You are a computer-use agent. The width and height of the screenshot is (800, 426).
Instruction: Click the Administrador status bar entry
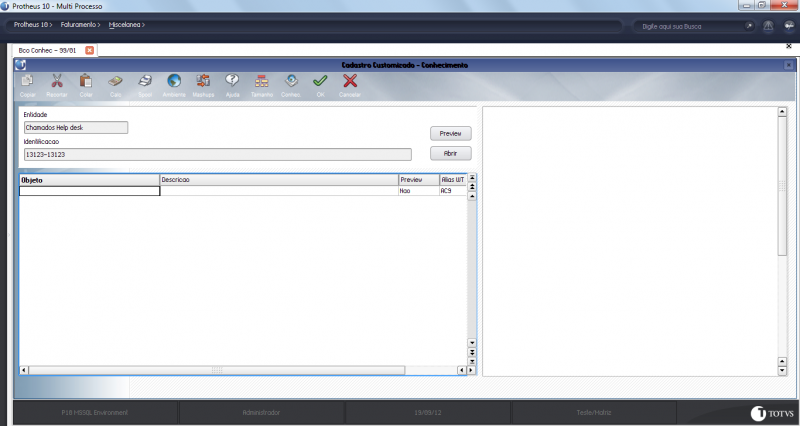coord(261,412)
